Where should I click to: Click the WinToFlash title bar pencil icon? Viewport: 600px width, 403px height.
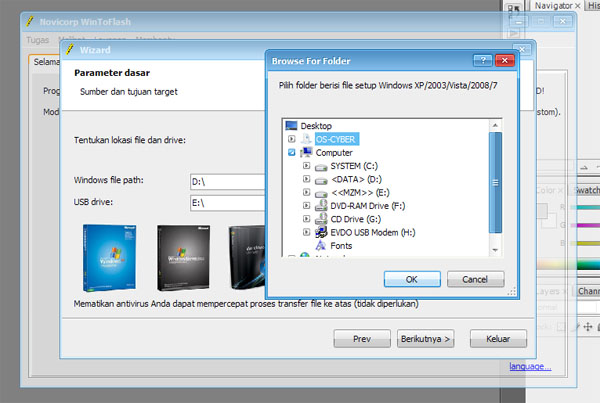point(30,21)
